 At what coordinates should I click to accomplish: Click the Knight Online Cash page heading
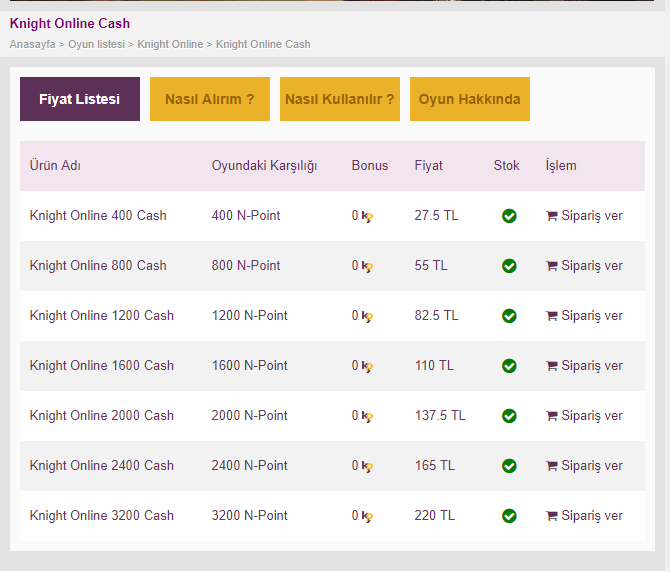click(70, 23)
